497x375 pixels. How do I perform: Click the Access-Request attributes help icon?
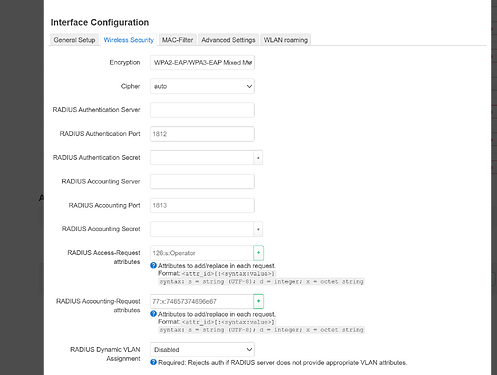tap(153, 266)
